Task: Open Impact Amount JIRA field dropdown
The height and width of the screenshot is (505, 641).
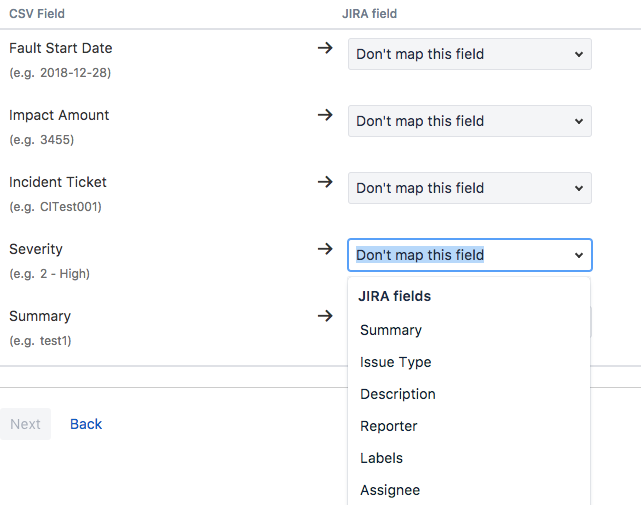Action: click(469, 121)
